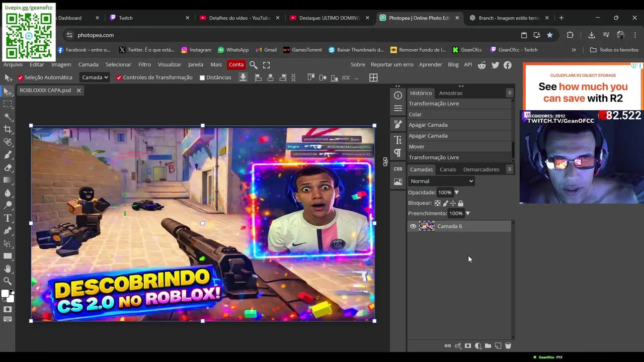This screenshot has width=644, height=362.
Task: Toggle lock transparent pixels
Action: click(x=437, y=203)
